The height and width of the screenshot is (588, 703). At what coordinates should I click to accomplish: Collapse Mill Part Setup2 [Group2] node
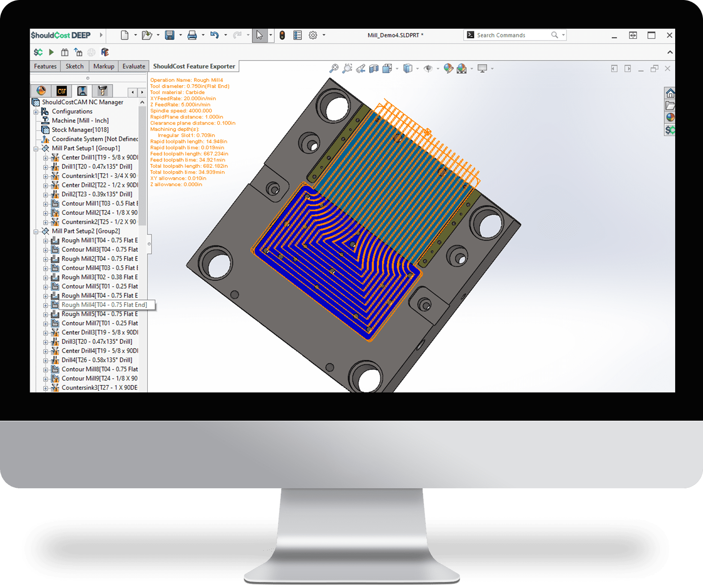pyautogui.click(x=36, y=232)
